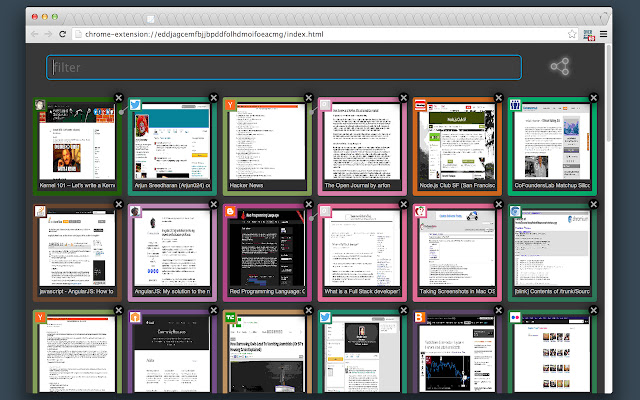The height and width of the screenshot is (400, 640).
Task: Open the AngularJS: My solution thumbnail
Action: pos(172,248)
